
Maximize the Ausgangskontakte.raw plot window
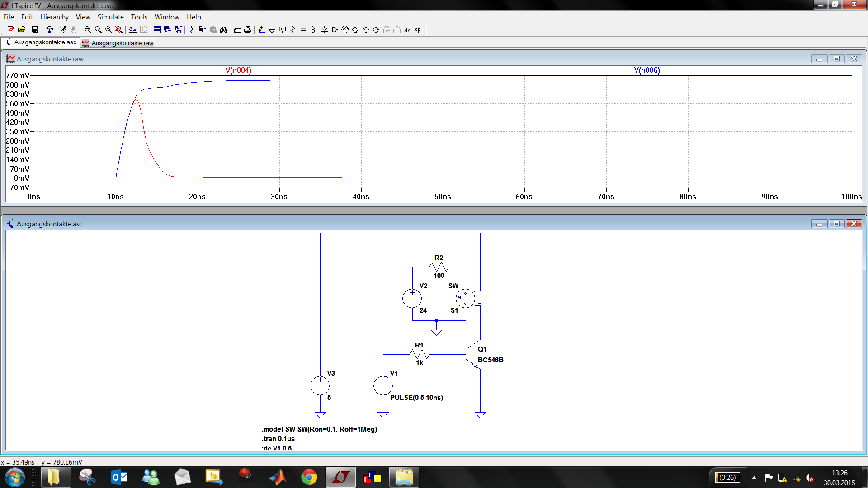click(x=836, y=59)
